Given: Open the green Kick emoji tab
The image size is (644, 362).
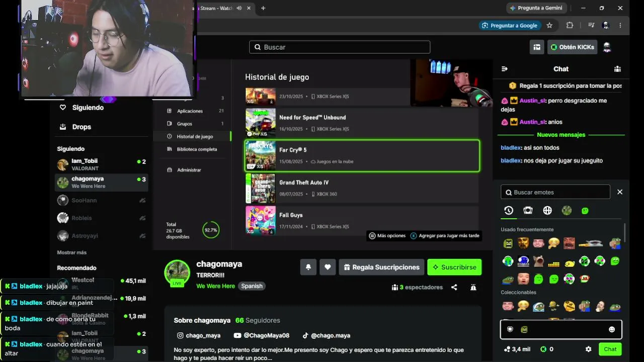Looking at the screenshot, I should (x=585, y=211).
